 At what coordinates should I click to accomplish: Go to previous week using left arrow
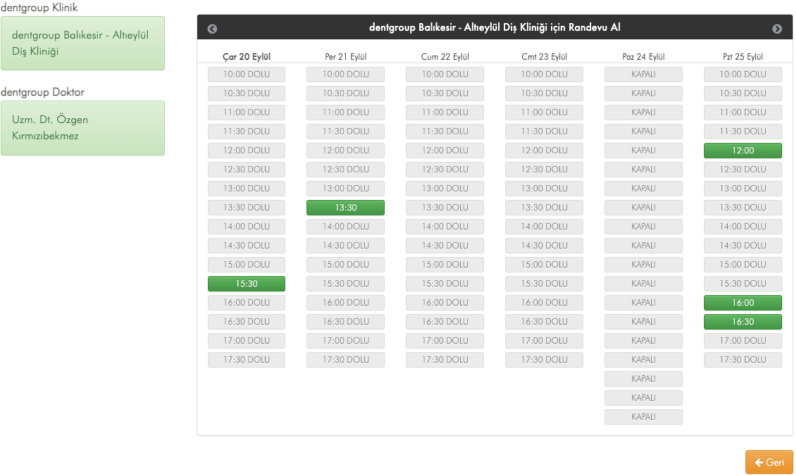(x=212, y=29)
